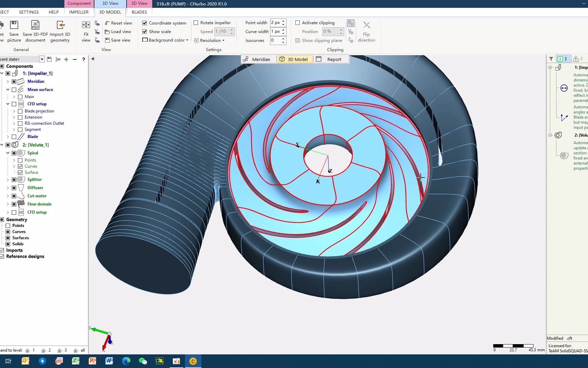Click Save 3D-PDF document icon
Image resolution: width=588 pixels, height=368 pixels.
click(x=35, y=26)
